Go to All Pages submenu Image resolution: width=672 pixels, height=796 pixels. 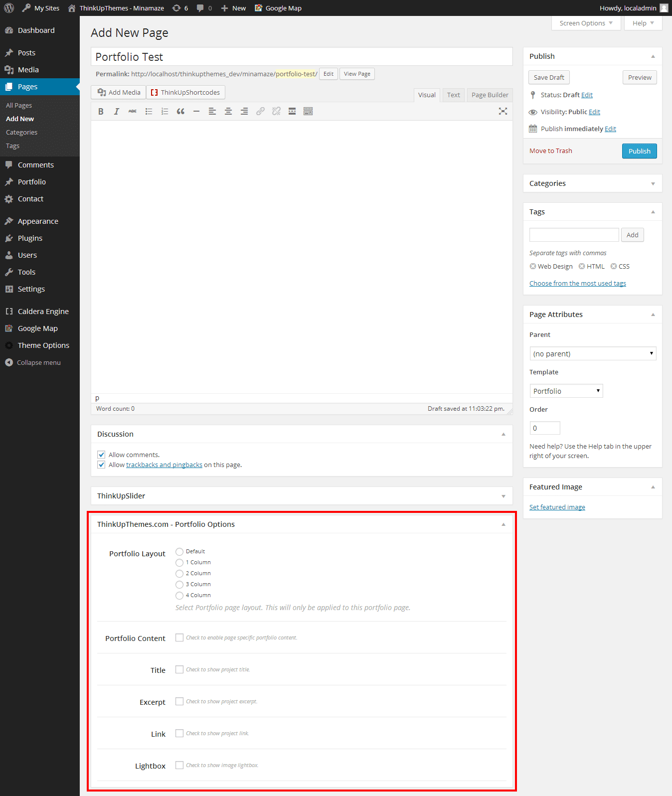point(19,105)
